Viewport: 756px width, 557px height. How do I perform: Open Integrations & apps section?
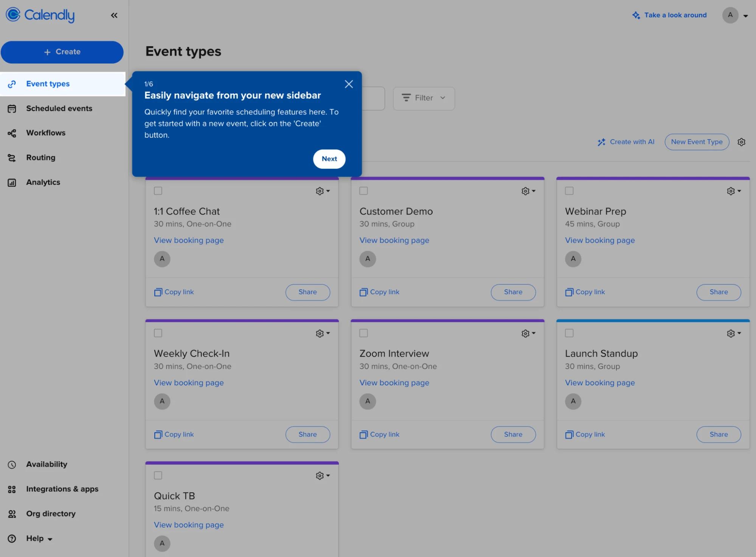[62, 489]
